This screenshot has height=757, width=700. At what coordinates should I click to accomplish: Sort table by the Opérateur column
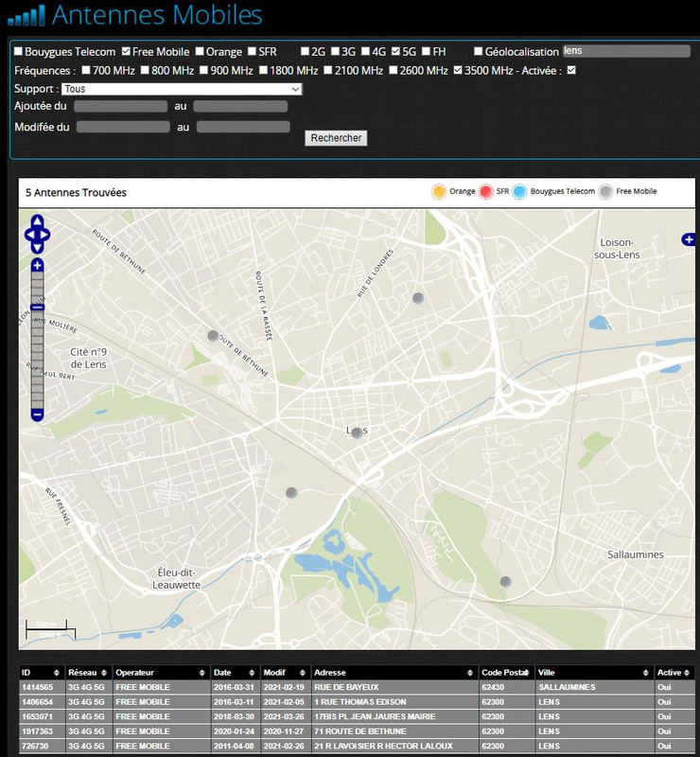(x=161, y=673)
